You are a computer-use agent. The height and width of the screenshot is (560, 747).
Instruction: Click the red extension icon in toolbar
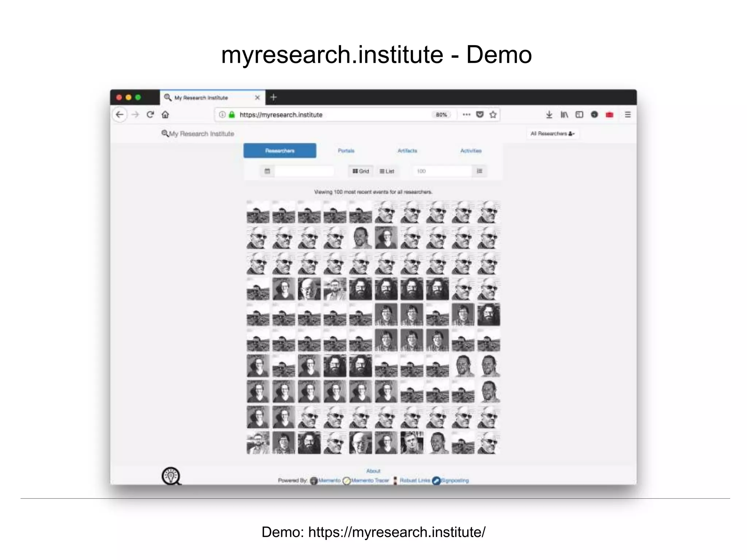609,115
